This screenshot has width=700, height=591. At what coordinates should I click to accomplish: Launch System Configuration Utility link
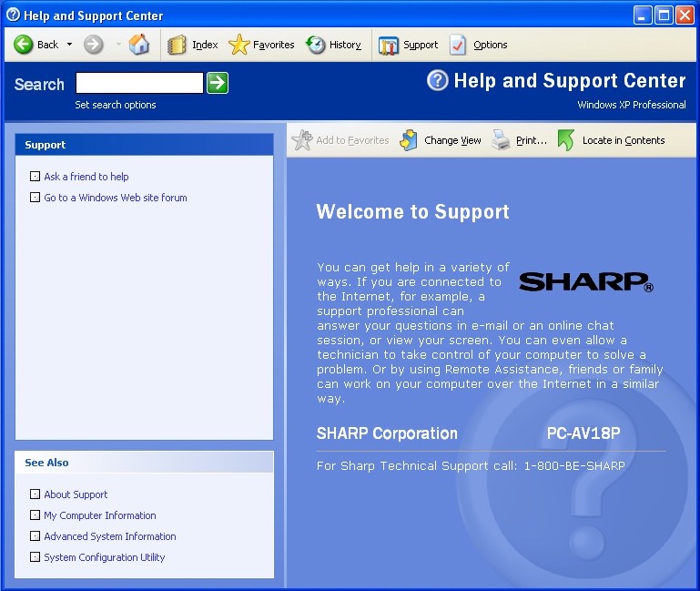[105, 557]
